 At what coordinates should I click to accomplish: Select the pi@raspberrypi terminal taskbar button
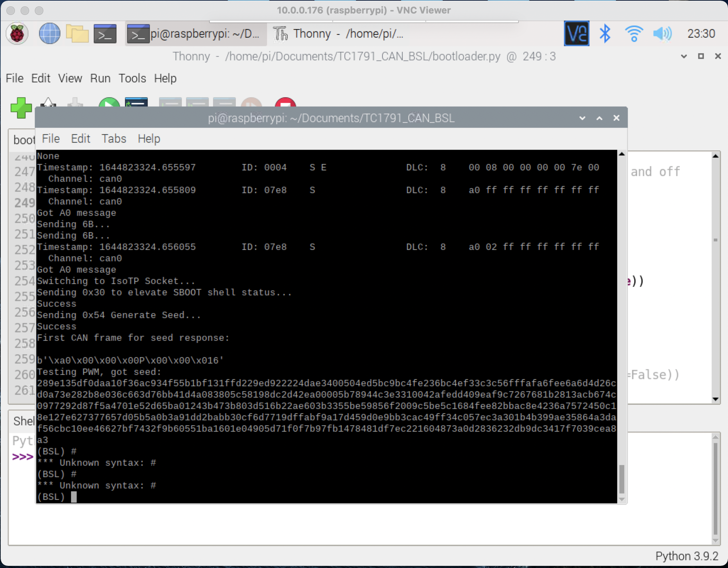click(x=196, y=34)
